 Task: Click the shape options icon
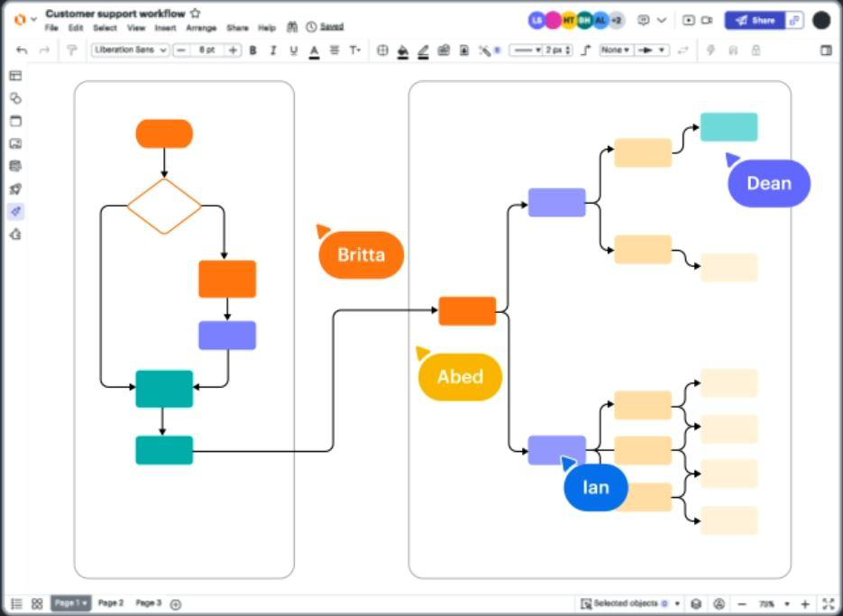click(x=382, y=51)
